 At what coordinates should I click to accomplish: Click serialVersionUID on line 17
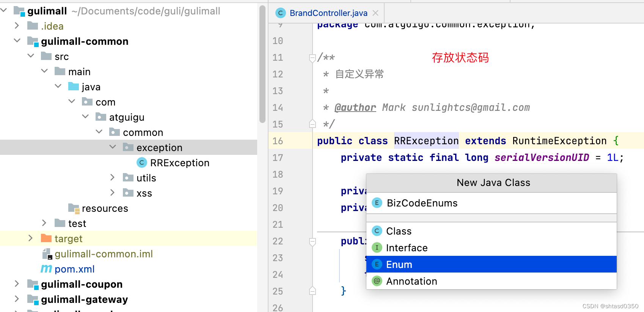(542, 158)
